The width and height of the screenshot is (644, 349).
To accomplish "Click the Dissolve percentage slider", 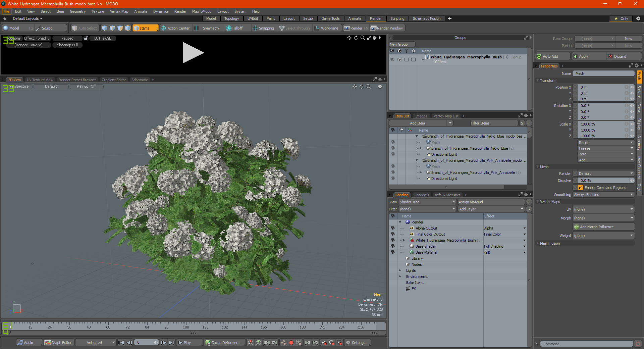I will pos(603,181).
